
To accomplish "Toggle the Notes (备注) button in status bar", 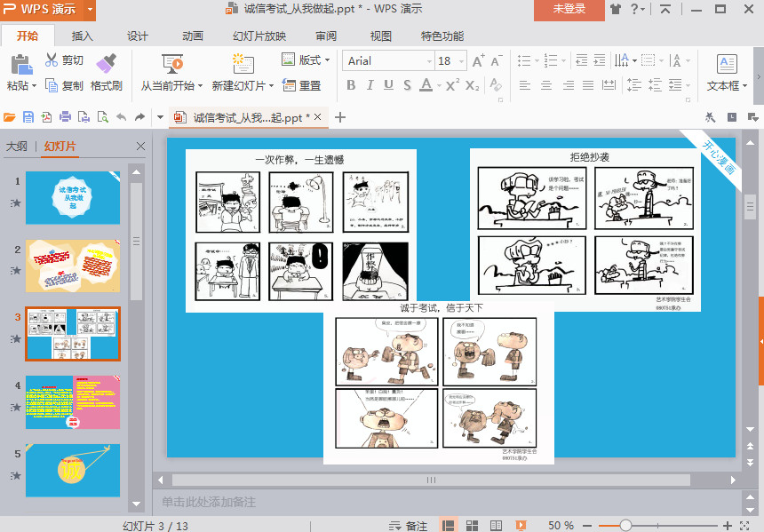I will [409, 526].
